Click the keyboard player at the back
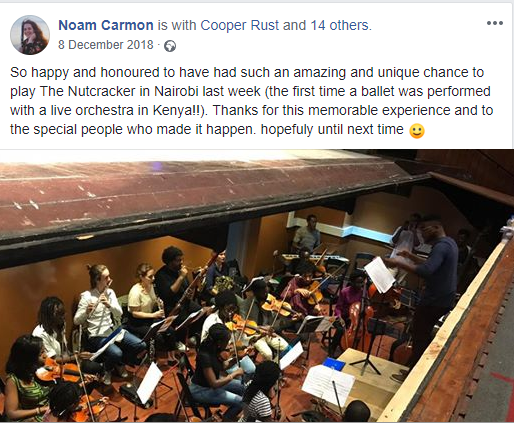Image resolution: width=514 pixels, height=423 pixels. pyautogui.click(x=307, y=234)
